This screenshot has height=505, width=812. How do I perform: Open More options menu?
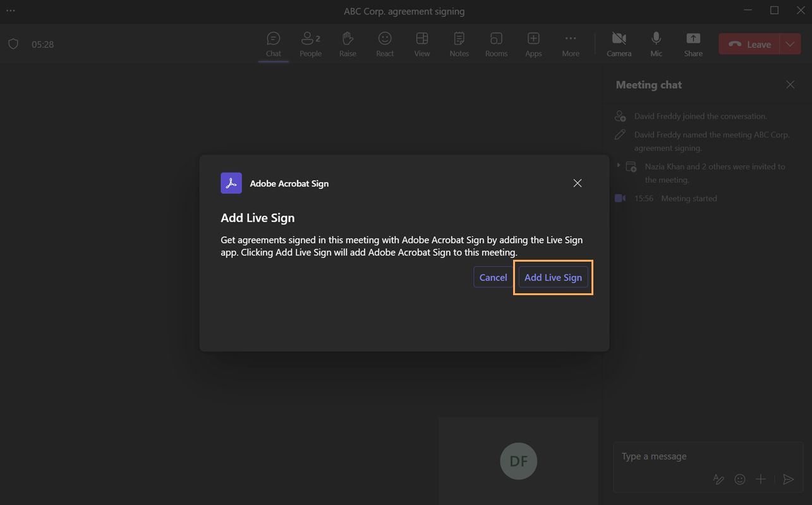571,45
